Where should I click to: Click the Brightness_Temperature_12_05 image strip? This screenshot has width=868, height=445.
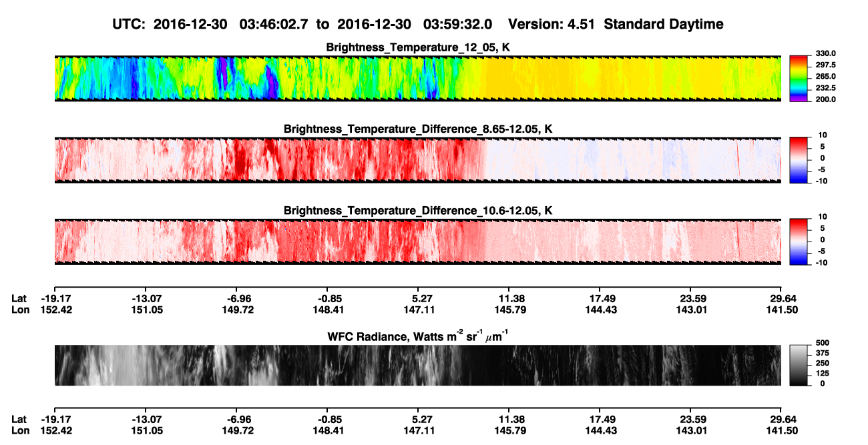tap(417, 79)
